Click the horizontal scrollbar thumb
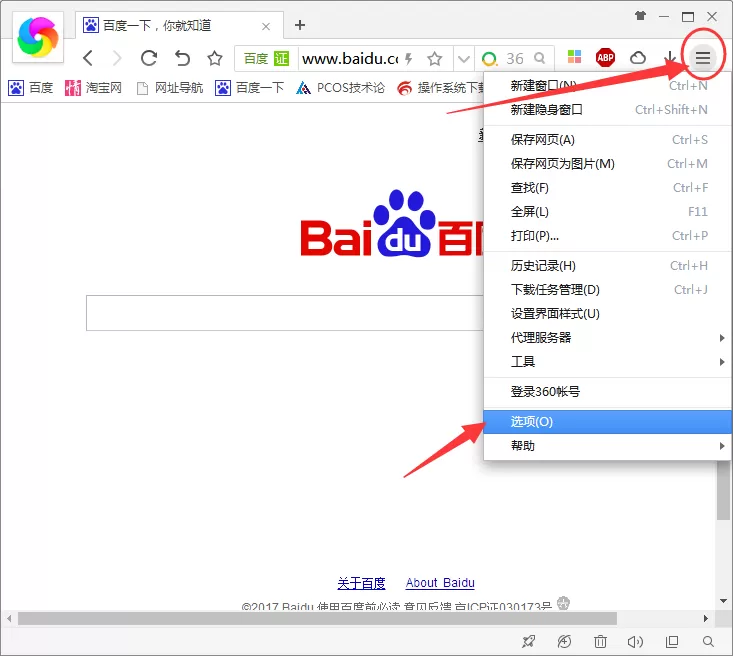 coord(317,618)
